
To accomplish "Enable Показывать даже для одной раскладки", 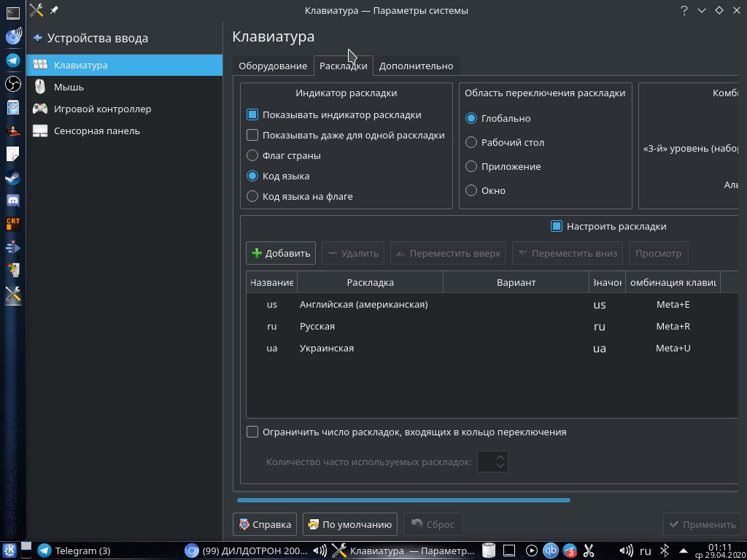I will tap(252, 135).
